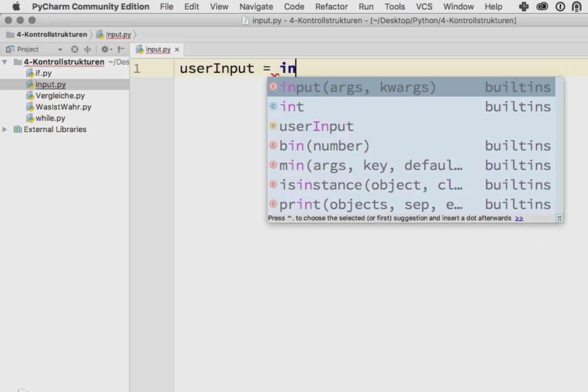Open the VCS menu
Viewport: 588px width, 392px height.
[x=424, y=6]
